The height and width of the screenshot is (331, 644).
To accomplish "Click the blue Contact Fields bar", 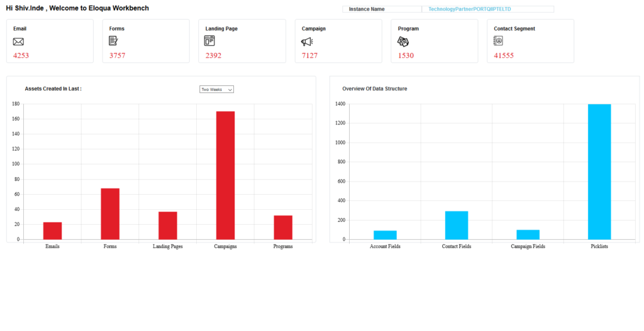I will click(457, 225).
